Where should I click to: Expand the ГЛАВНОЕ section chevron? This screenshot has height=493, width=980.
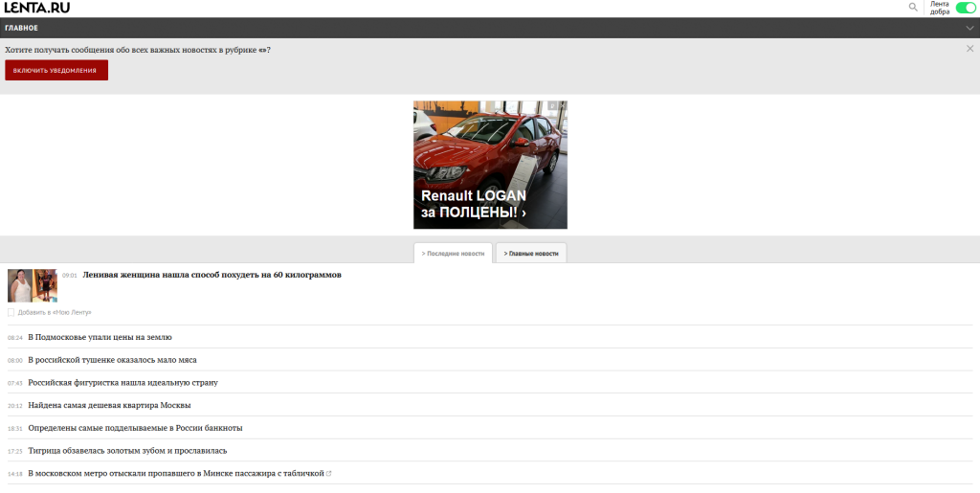click(x=969, y=28)
